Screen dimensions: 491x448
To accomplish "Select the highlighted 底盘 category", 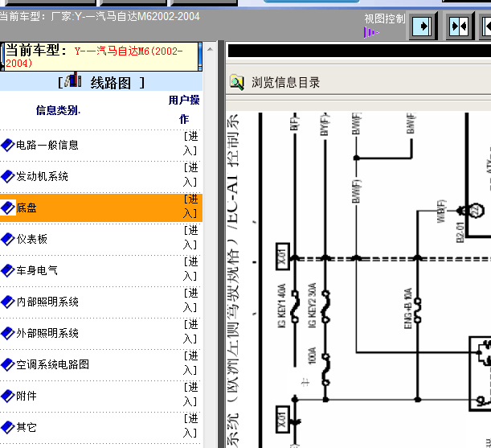I will tap(27, 208).
